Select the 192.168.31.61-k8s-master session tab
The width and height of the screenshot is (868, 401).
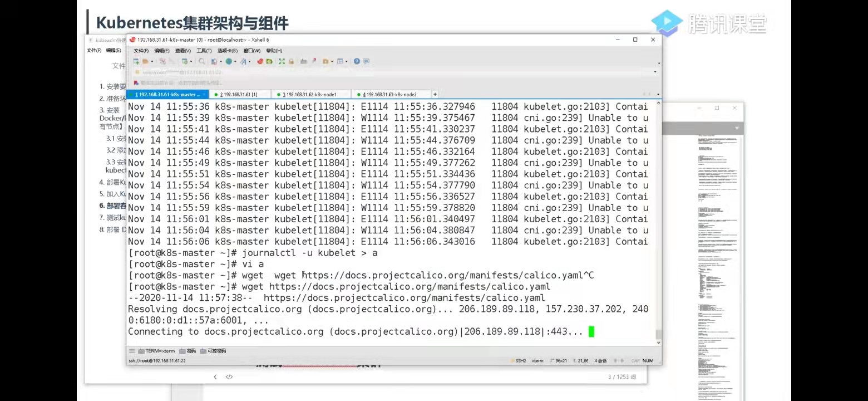click(167, 95)
